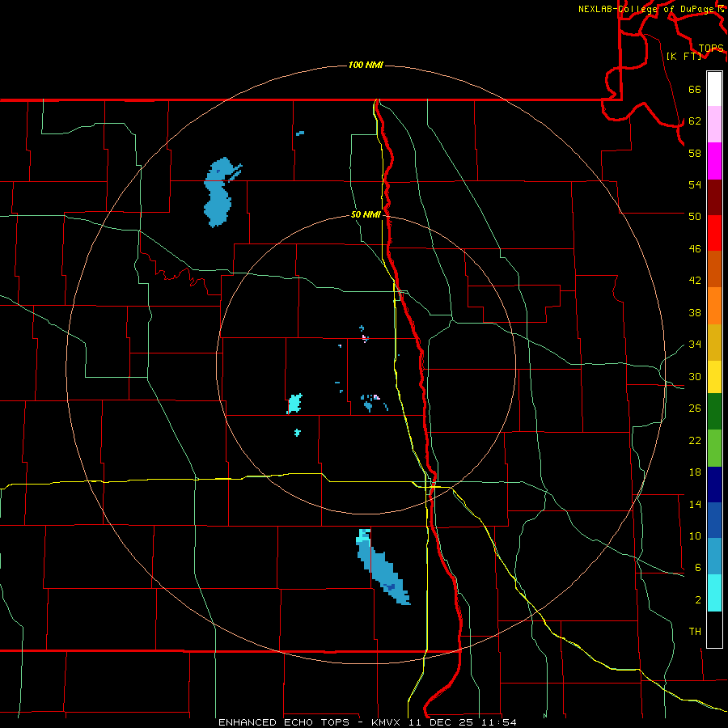Click the legend value '10'
Viewport: 728px width, 728px height.
[x=695, y=535]
